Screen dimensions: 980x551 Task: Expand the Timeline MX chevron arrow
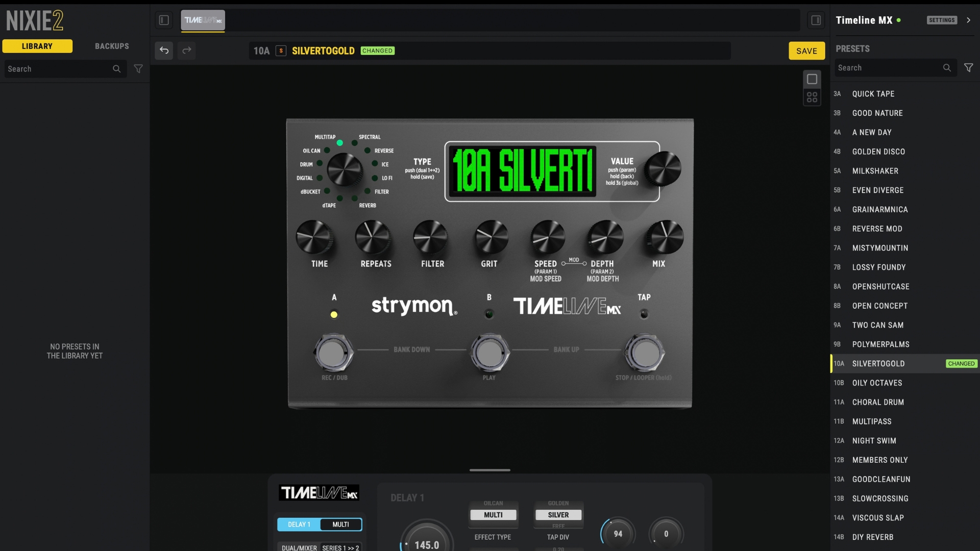pos(968,20)
